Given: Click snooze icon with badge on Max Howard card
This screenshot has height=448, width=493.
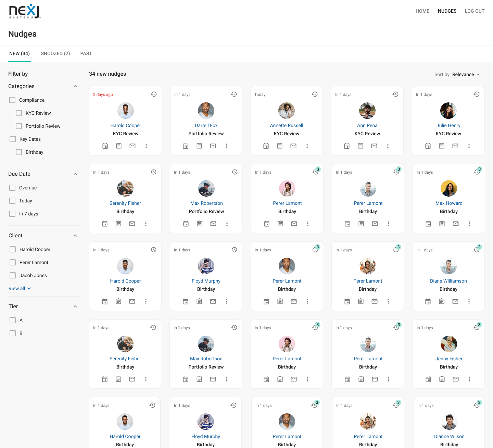Looking at the screenshot, I should [x=477, y=172].
